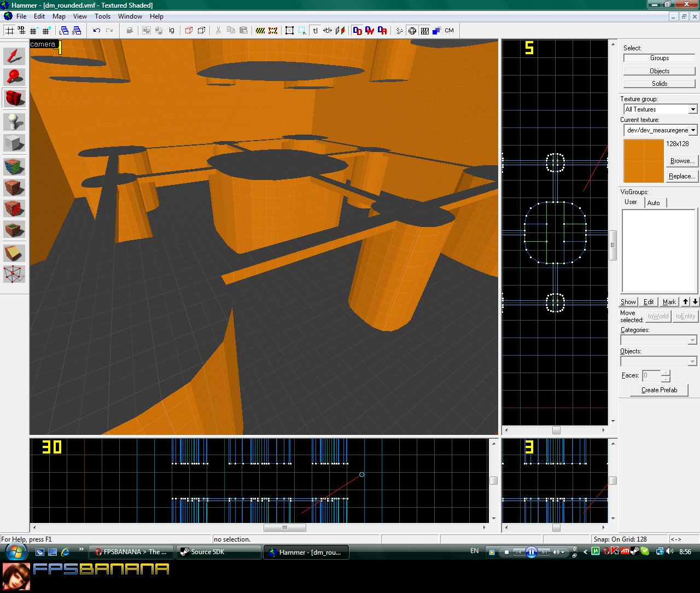
Task: Select the Clipping tool
Action: tap(15, 252)
